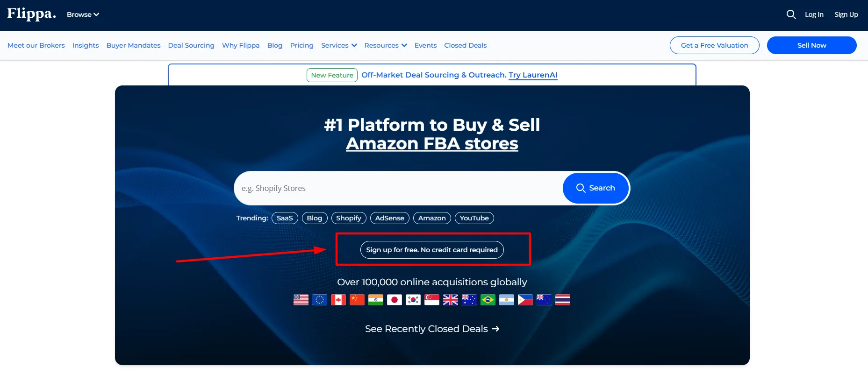
Task: Click the Philippines flag icon
Action: (x=525, y=300)
